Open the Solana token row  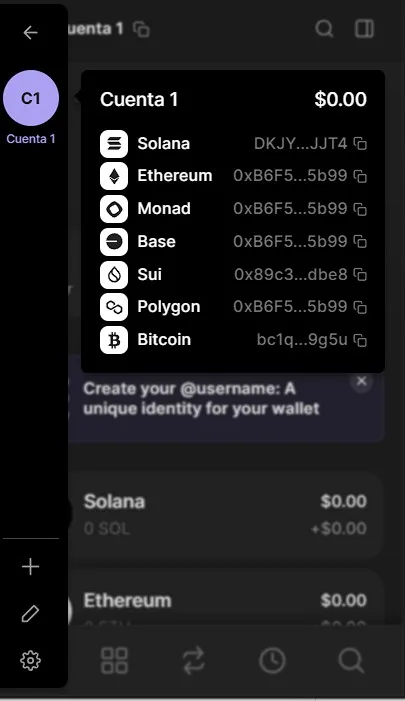tap(226, 515)
